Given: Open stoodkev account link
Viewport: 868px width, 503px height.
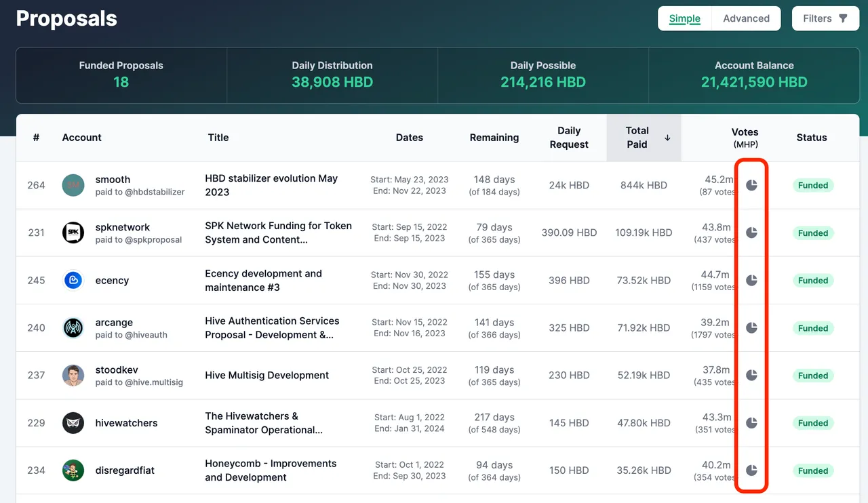Looking at the screenshot, I should [x=117, y=369].
